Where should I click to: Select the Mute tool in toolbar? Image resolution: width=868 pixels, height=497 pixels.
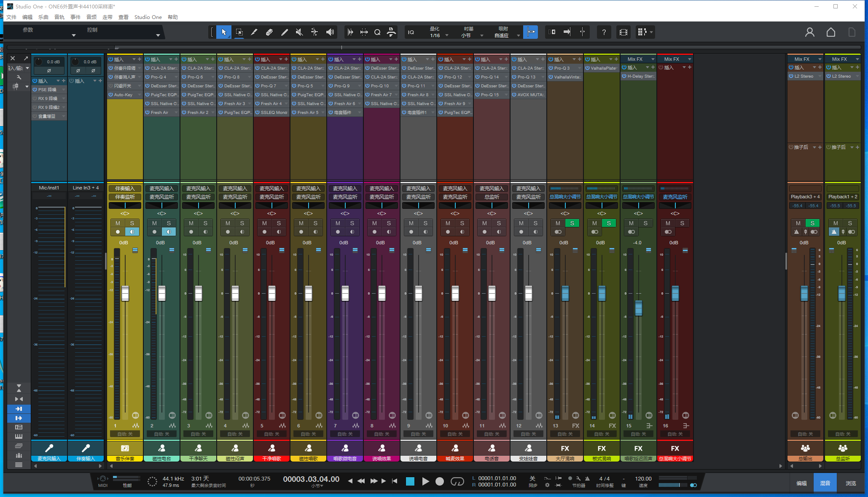tap(299, 32)
